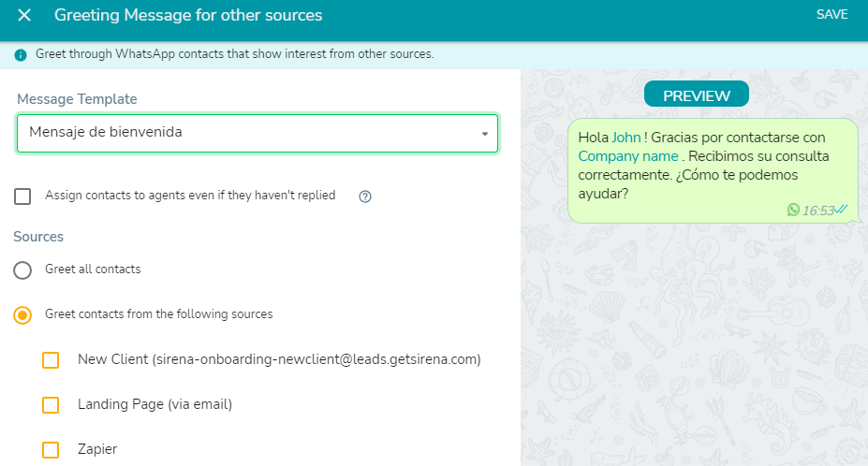868x466 pixels.
Task: Enable Assign contacts to agents checkbox
Action: (22, 196)
